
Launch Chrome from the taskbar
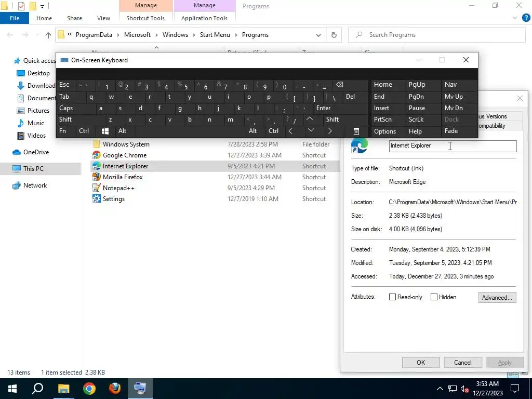pyautogui.click(x=89, y=389)
